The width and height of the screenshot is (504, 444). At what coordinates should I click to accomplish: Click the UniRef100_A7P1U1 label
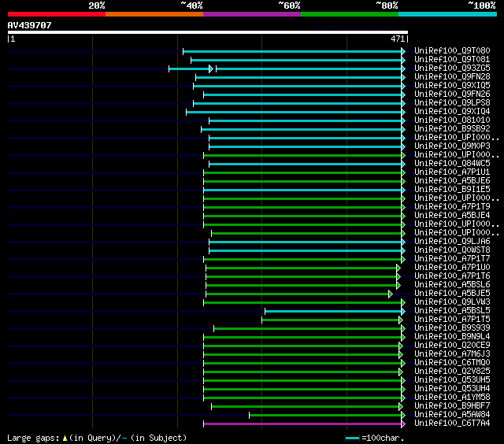[x=452, y=172]
